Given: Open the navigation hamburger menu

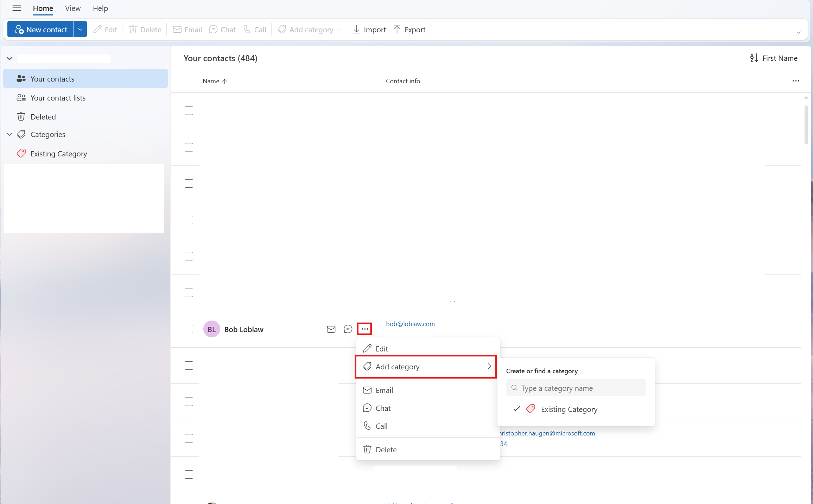Looking at the screenshot, I should coord(17,8).
